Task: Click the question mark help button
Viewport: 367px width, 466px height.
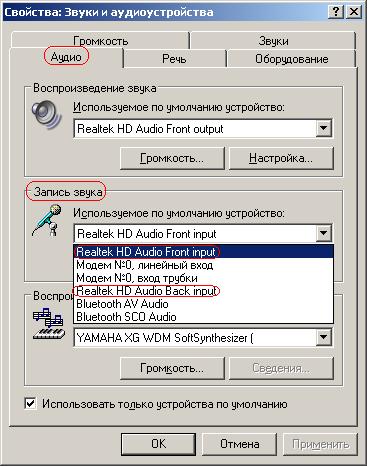Action: [x=336, y=12]
